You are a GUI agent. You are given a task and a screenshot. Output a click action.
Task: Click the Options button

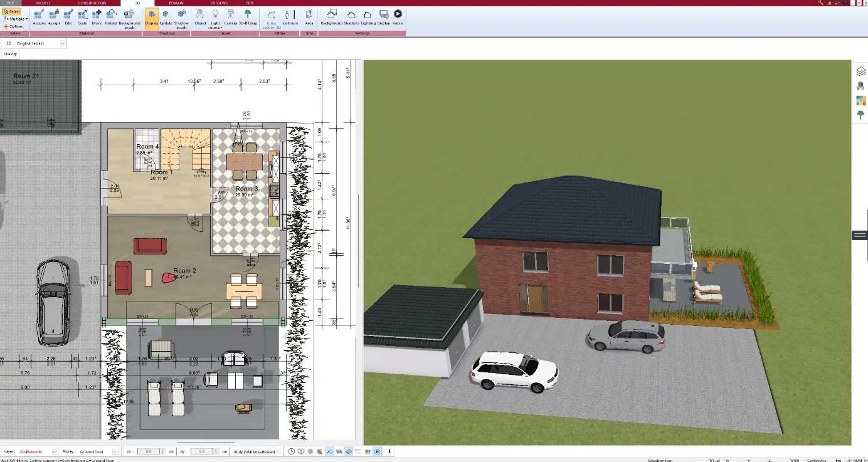pos(14,26)
